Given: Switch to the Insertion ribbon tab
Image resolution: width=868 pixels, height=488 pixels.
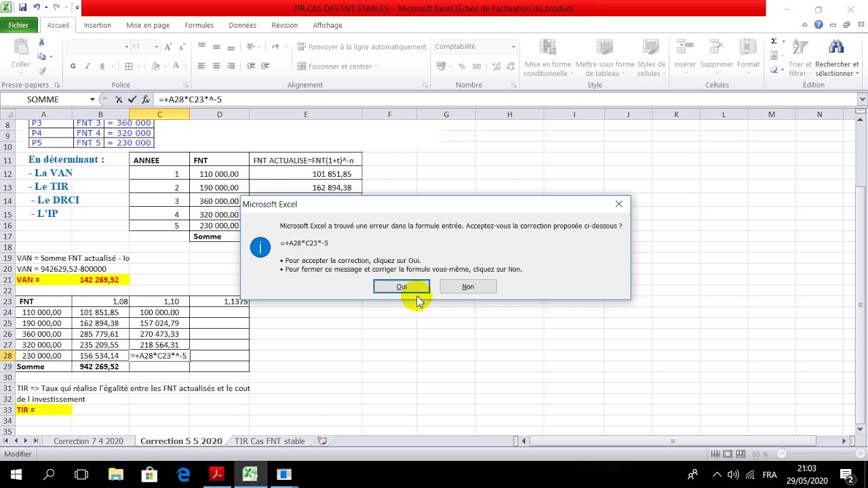Looking at the screenshot, I should pyautogui.click(x=98, y=25).
